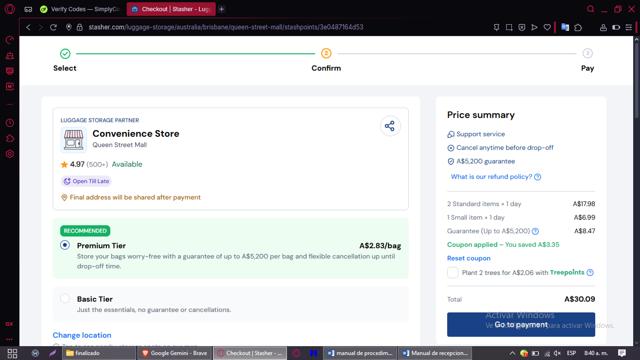Viewport: 640px width, 360px height.
Task: Open the easy setup menu icon
Action: coord(629,27)
